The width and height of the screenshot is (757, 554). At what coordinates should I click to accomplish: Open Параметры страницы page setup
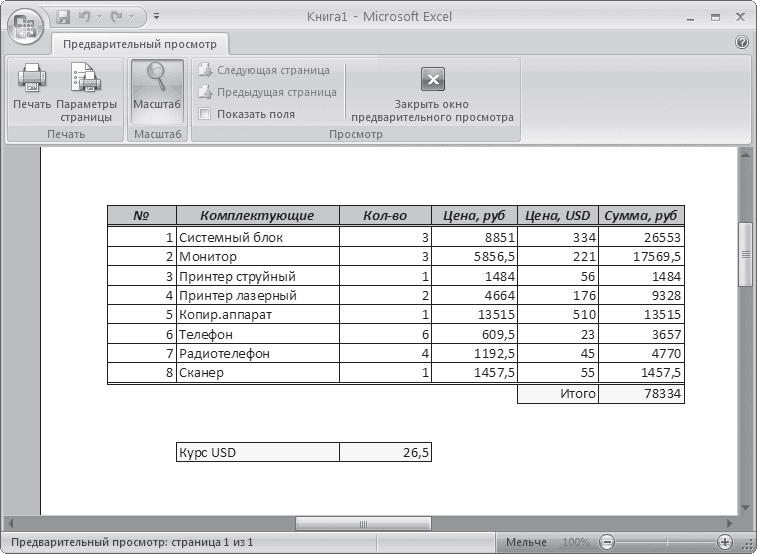point(86,92)
